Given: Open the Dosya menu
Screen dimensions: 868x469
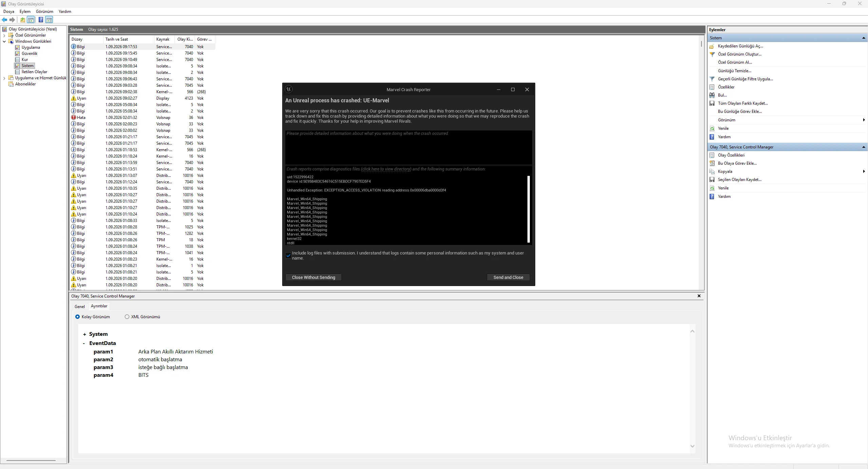Looking at the screenshot, I should (9, 12).
